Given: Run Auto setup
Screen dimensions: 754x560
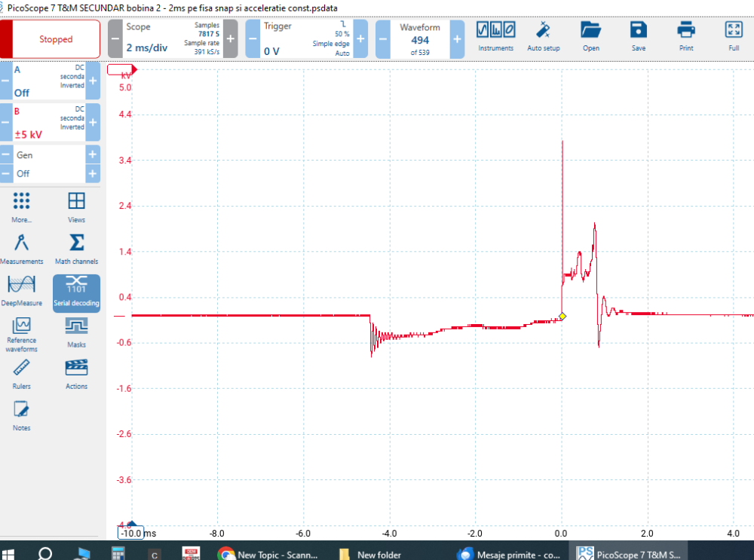Looking at the screenshot, I should [x=543, y=36].
